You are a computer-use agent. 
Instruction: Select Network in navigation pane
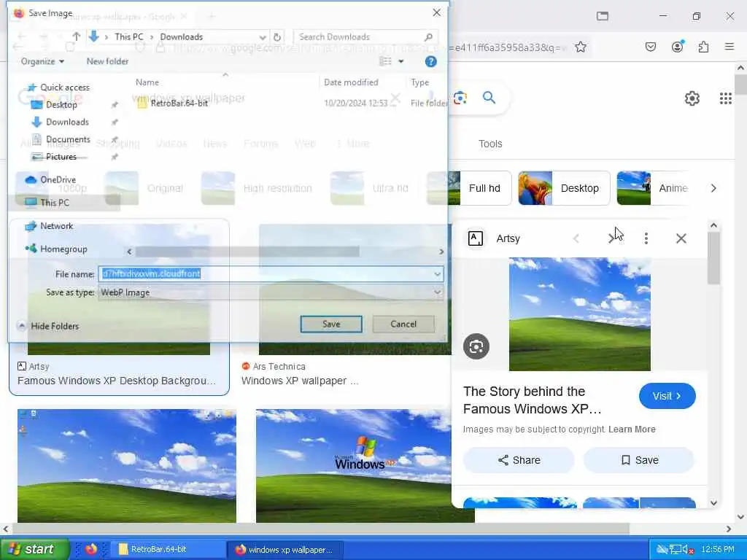(x=56, y=226)
